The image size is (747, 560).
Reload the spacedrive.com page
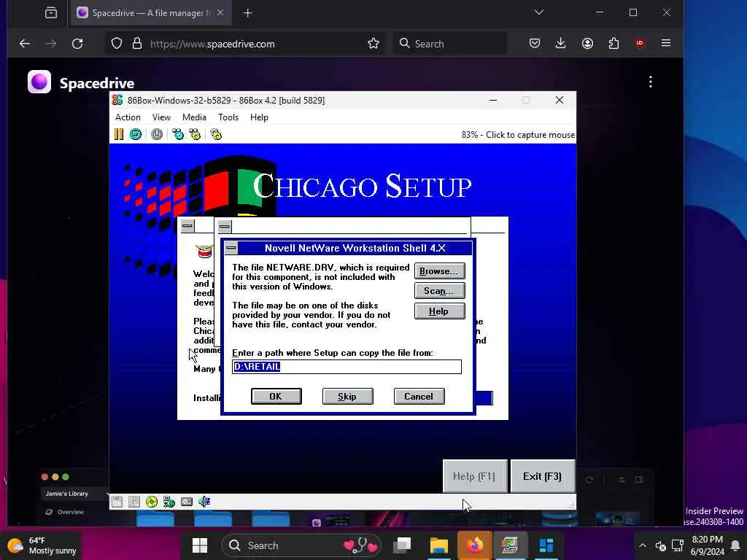point(77,44)
